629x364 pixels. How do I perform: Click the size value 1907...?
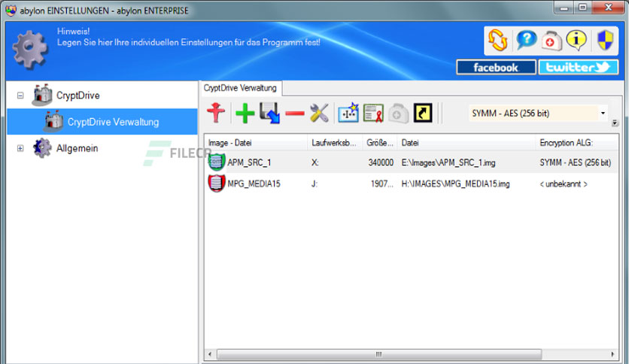(382, 184)
